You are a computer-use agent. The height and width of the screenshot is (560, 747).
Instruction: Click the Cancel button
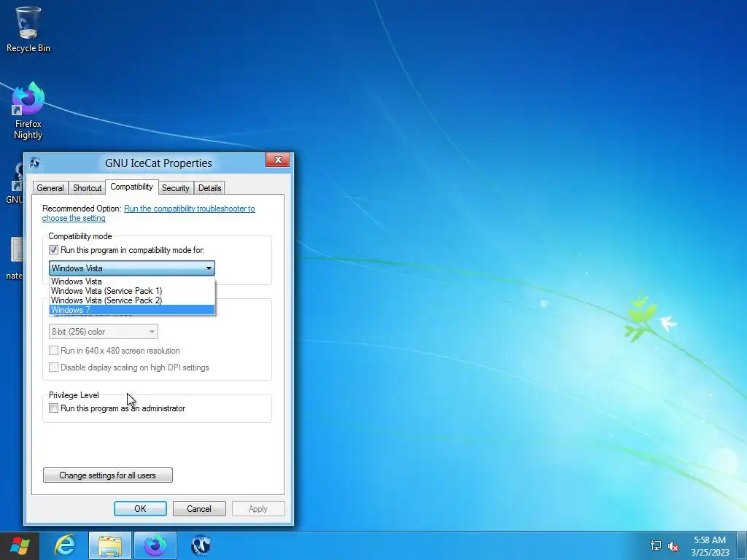[199, 508]
